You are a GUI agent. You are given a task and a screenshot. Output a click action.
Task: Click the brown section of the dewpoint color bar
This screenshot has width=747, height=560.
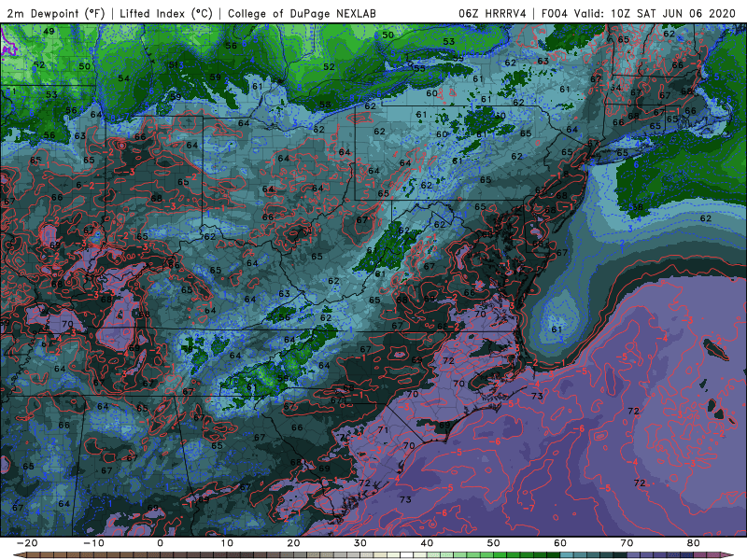click(x=95, y=555)
